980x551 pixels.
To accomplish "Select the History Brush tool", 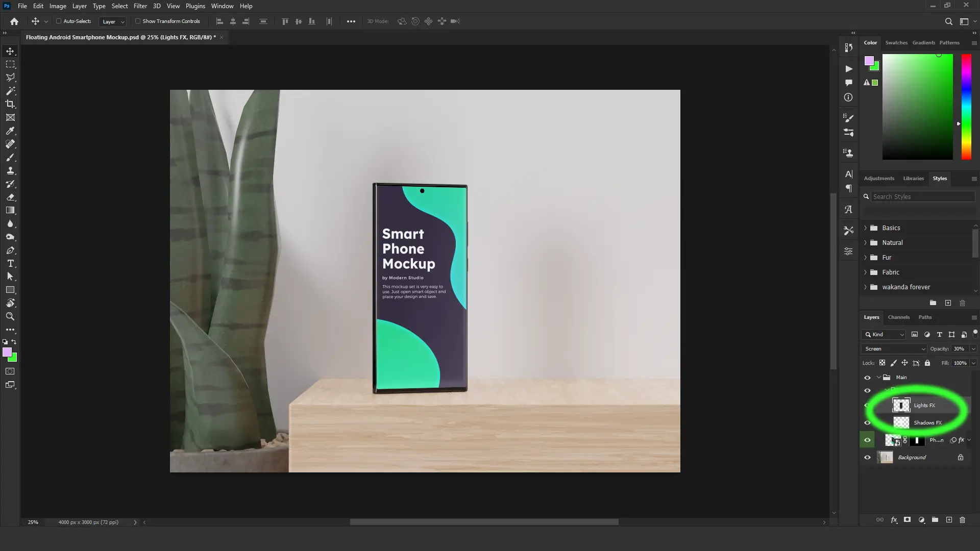I will tap(10, 184).
